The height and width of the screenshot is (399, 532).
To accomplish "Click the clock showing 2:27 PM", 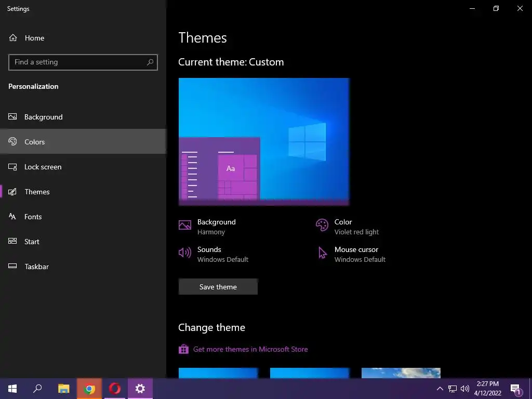I will click(487, 389).
